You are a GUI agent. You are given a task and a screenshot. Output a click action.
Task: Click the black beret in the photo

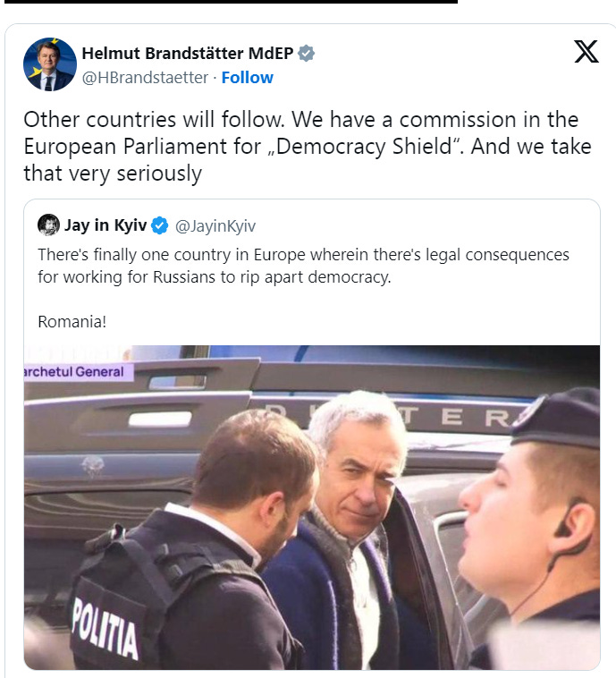pos(556,419)
